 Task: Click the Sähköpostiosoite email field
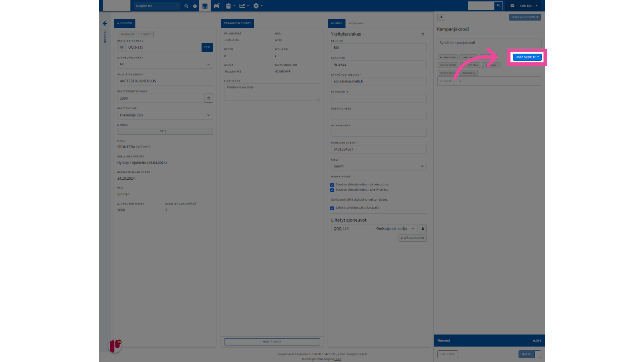tap(379, 81)
